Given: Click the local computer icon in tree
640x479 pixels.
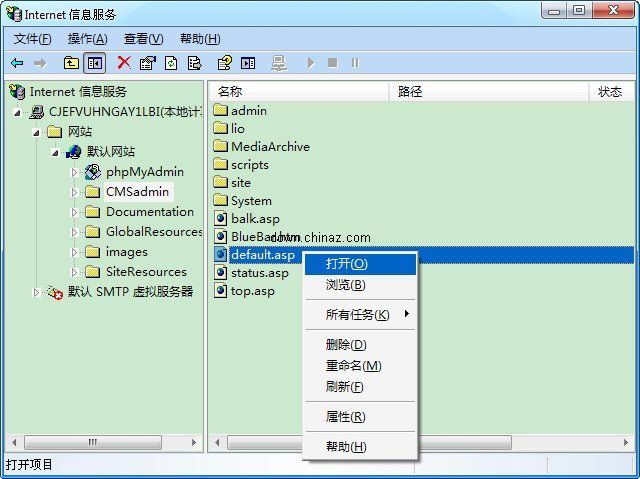Looking at the screenshot, I should (37, 112).
